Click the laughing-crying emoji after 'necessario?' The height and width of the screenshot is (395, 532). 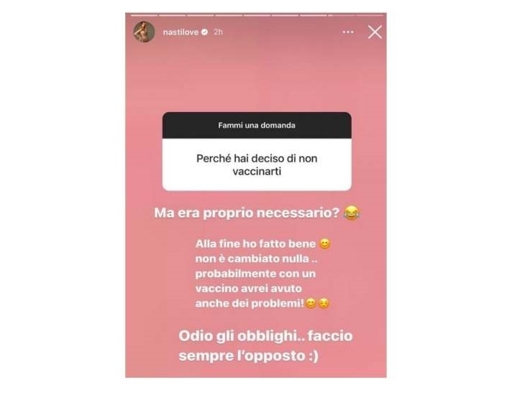coord(352,213)
